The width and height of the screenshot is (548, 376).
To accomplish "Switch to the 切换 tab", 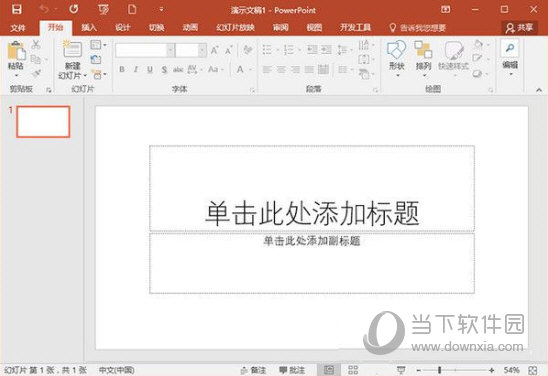I will [x=156, y=28].
